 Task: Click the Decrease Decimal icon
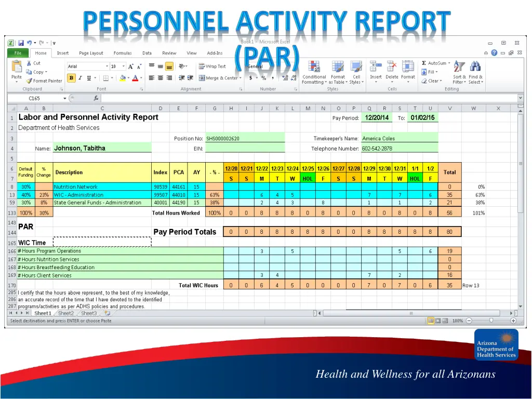[x=294, y=78]
